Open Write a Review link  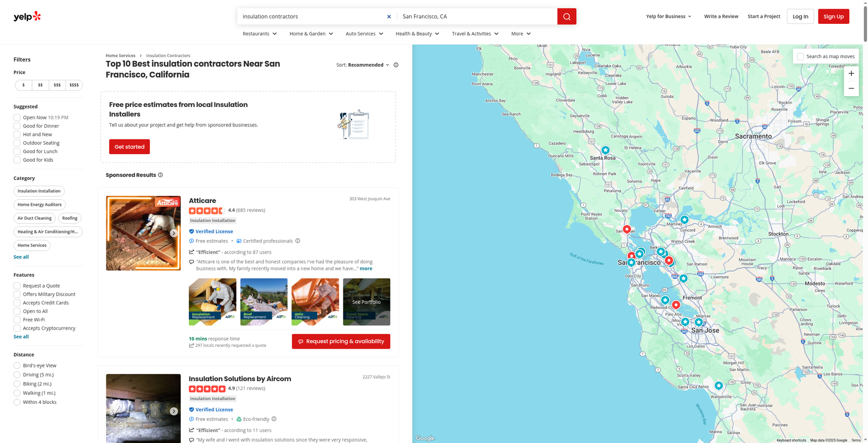(721, 16)
